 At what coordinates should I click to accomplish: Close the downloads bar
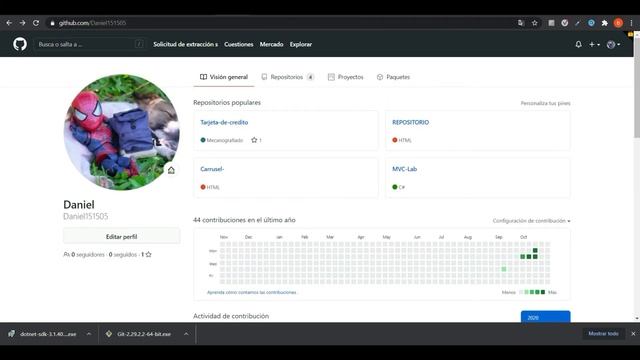633,334
